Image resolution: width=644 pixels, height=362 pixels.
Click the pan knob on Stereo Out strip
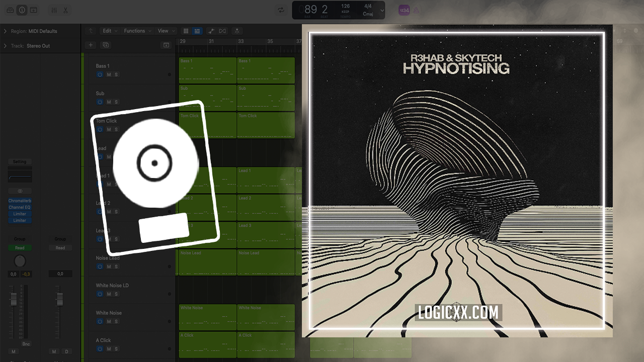click(20, 261)
